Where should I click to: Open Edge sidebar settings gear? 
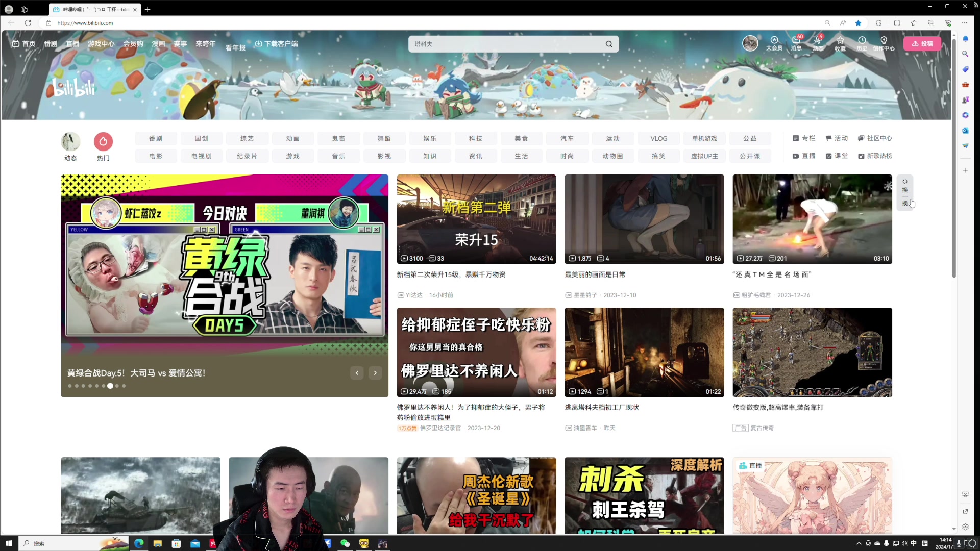click(965, 527)
